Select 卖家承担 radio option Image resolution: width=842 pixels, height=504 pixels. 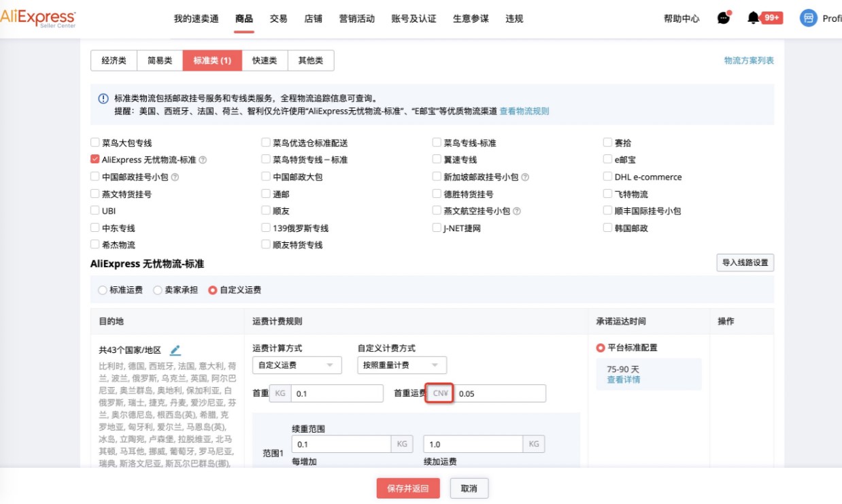pyautogui.click(x=158, y=290)
